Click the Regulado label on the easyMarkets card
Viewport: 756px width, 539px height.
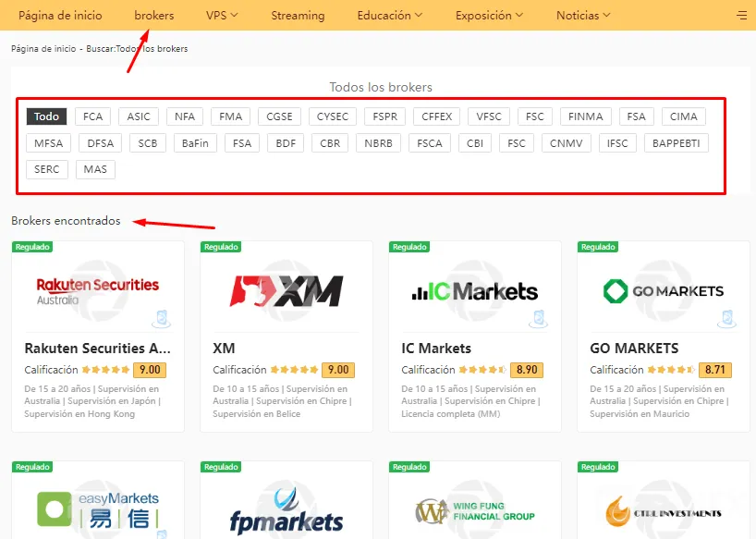32,467
